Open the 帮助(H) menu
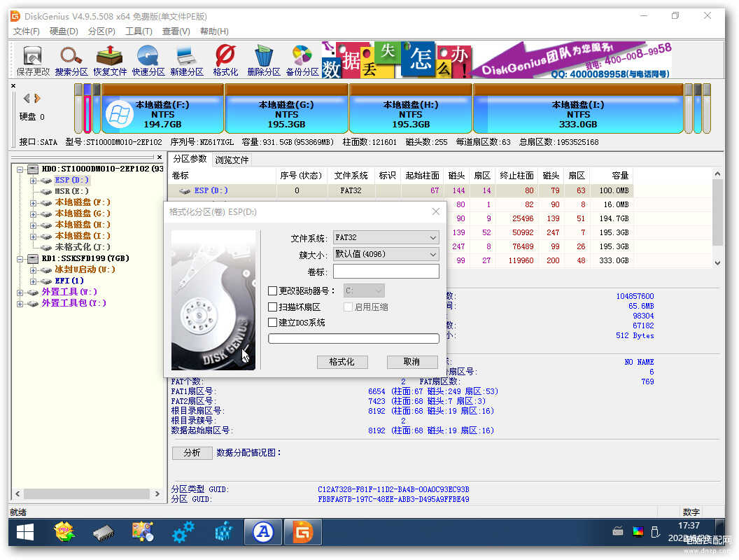Screen dimensions: 739x560 click(214, 31)
